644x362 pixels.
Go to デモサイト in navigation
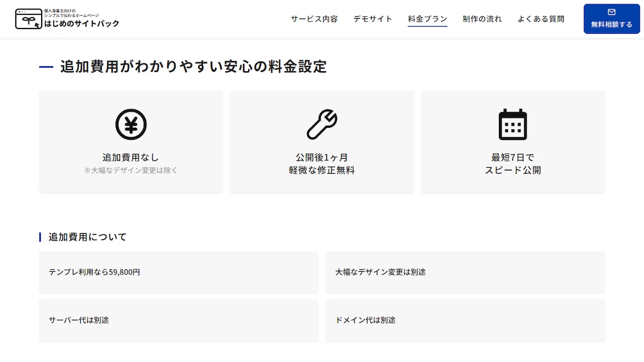(373, 19)
